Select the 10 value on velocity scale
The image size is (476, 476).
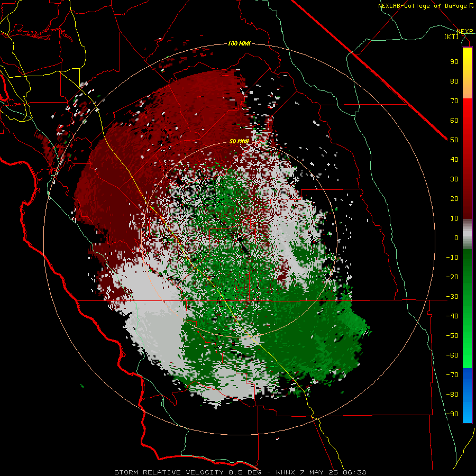click(x=454, y=218)
